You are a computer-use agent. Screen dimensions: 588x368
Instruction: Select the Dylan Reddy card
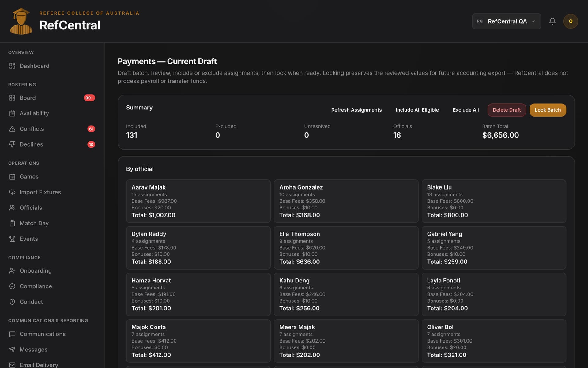tap(198, 248)
